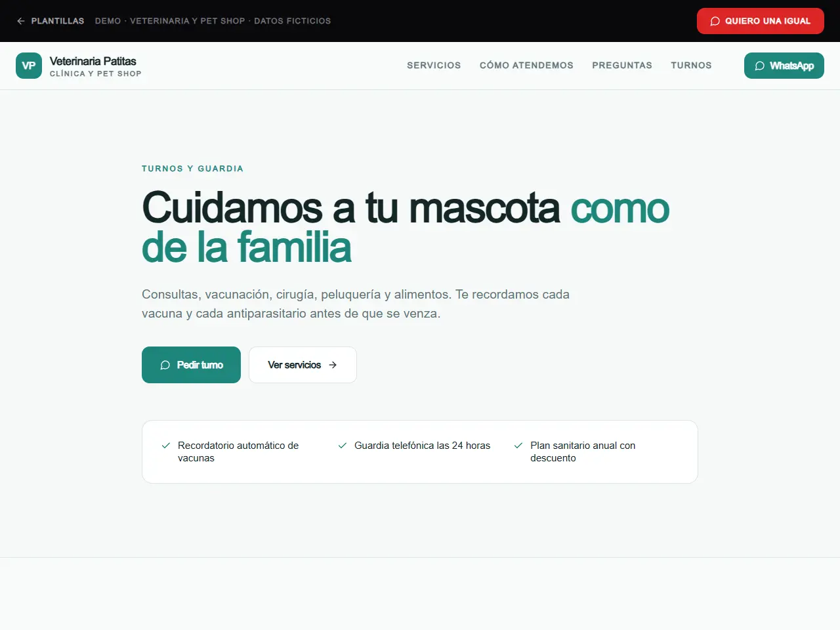Click the checkmark beside Recordatorio automático de vacunas
This screenshot has height=630, width=840.
click(x=166, y=446)
